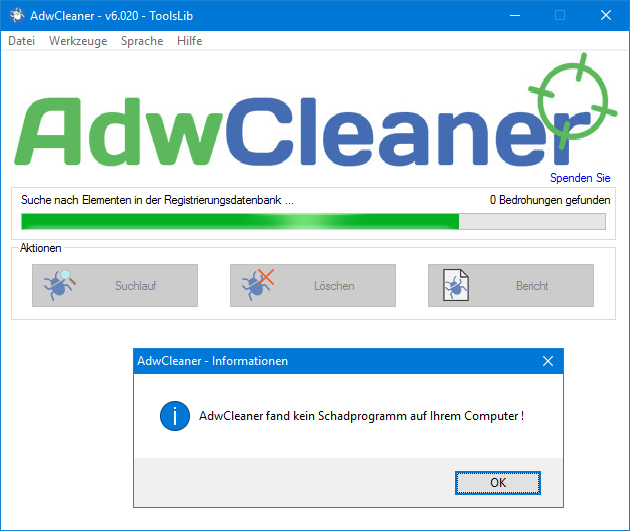The image size is (630, 531).
Task: Confirm the dialog with OK
Action: pos(498,483)
